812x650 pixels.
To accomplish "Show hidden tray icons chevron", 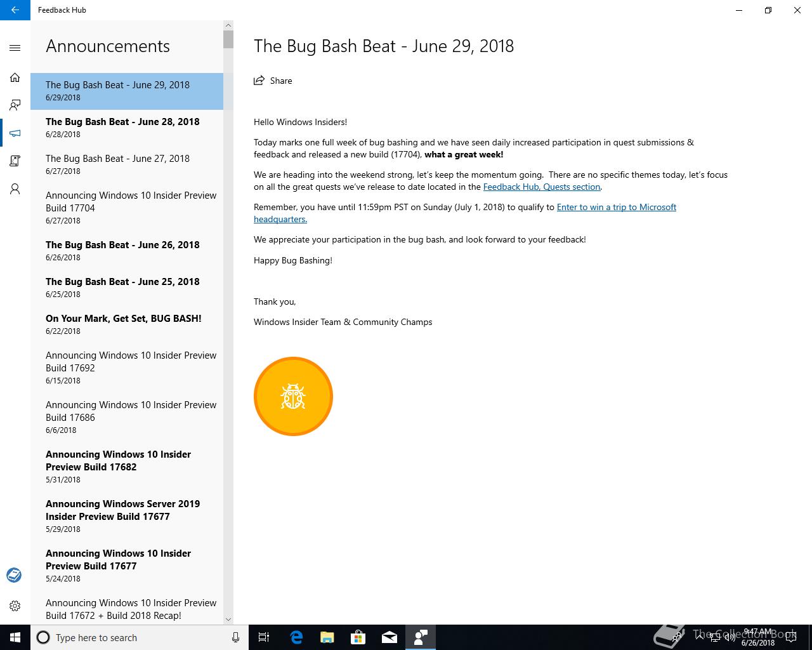I will tap(699, 637).
